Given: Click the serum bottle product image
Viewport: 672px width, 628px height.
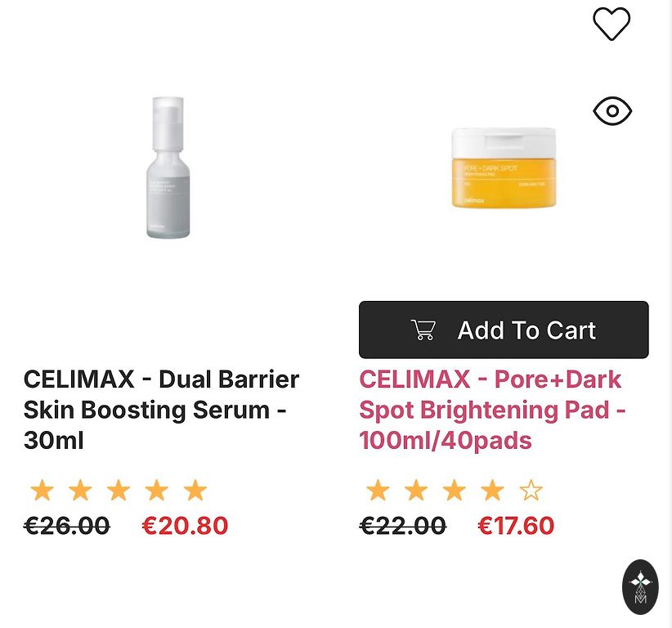Looking at the screenshot, I should pyautogui.click(x=168, y=168).
